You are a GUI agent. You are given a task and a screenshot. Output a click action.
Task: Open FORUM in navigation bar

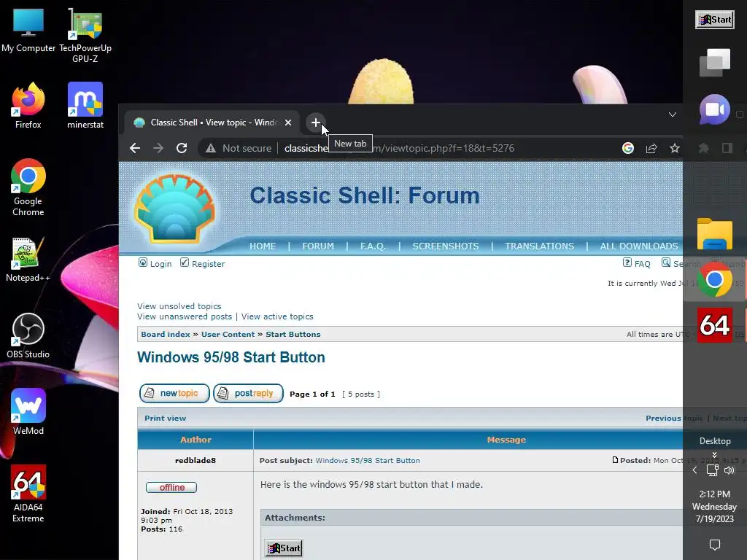coord(318,246)
